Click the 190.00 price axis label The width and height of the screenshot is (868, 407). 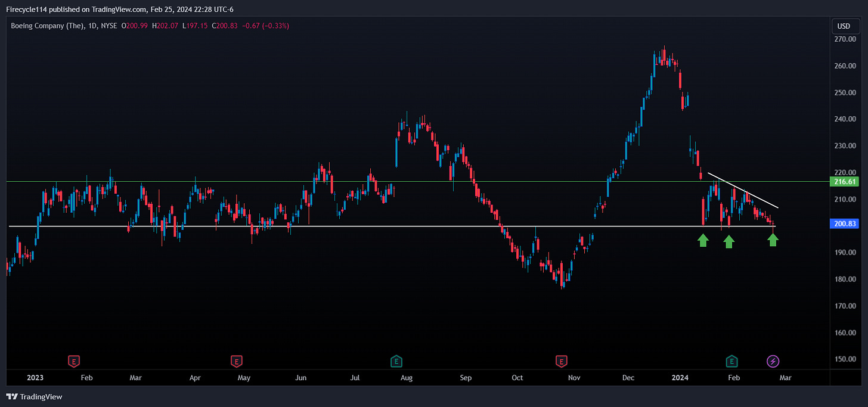845,253
